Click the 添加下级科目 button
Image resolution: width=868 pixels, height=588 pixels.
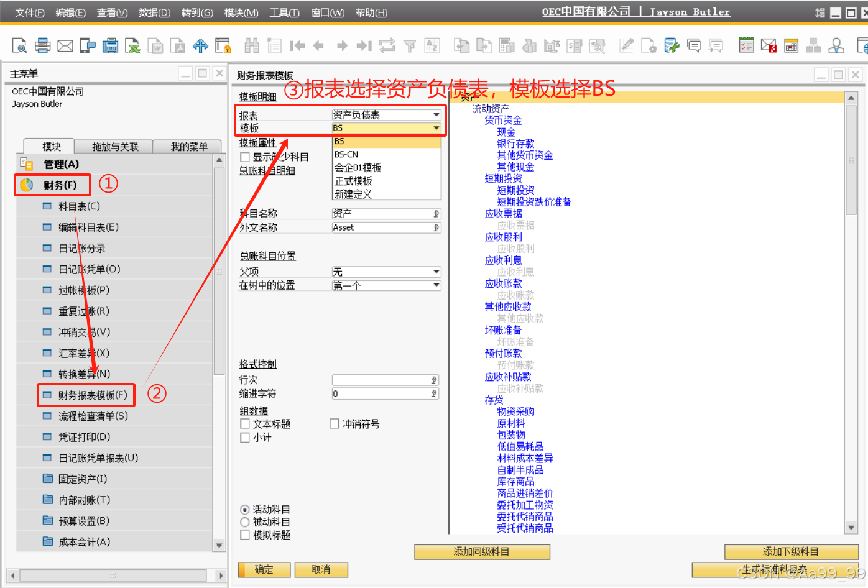click(791, 552)
